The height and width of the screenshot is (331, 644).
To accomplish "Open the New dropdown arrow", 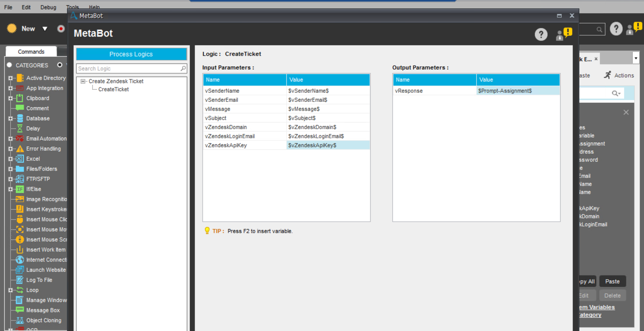I will tap(45, 29).
